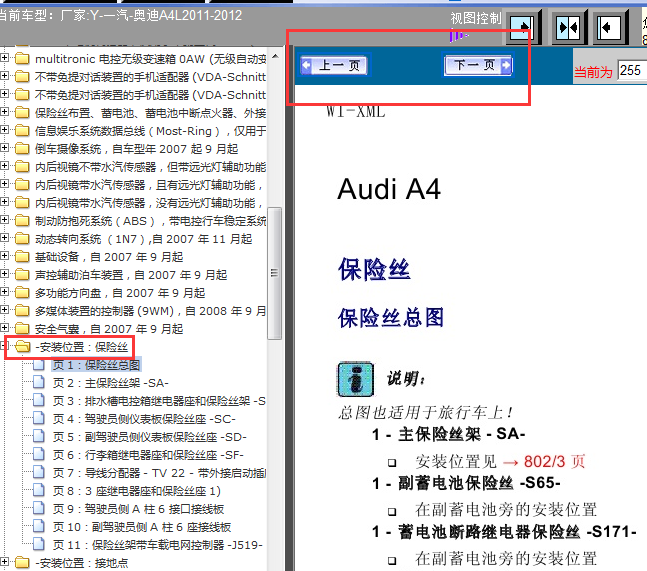Select the -安装位置：接地点 folder label
Image resolution: width=647 pixels, height=571 pixels.
coord(82,563)
